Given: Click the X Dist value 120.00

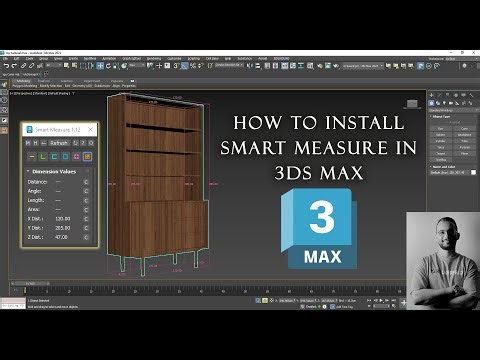Looking at the screenshot, I should click(63, 219).
